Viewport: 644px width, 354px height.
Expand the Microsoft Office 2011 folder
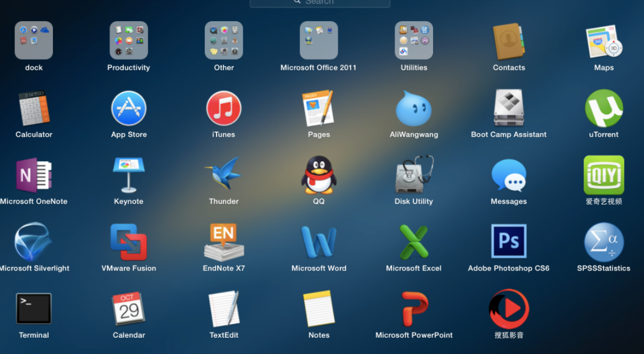point(319,40)
